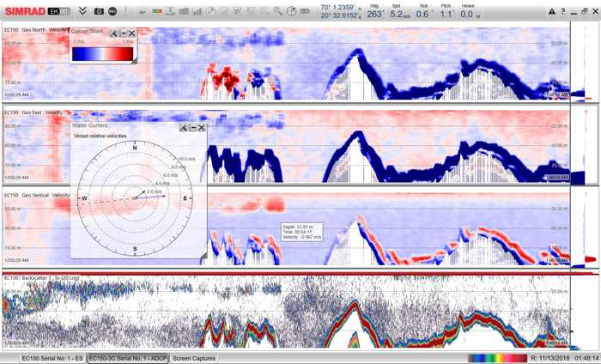Click the Colour Scale blue-red gradient bar
Viewport: 601px width, 364px height.
pyautogui.click(x=102, y=53)
